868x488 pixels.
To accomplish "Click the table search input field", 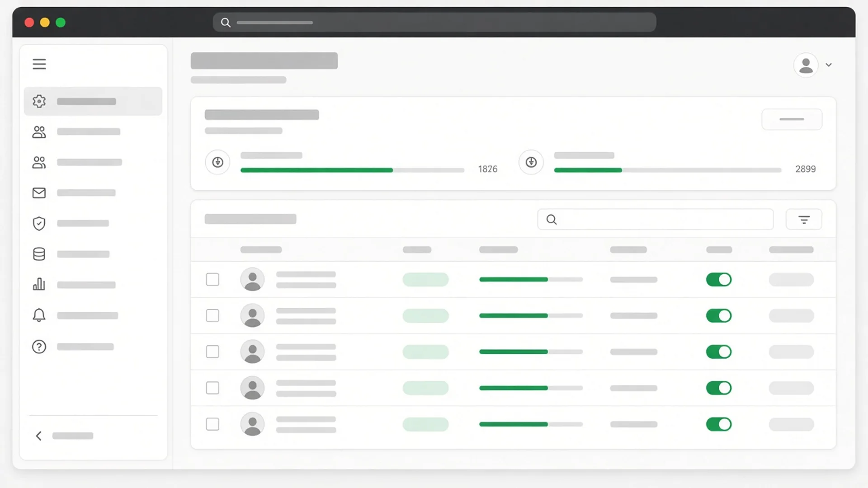I will [655, 220].
